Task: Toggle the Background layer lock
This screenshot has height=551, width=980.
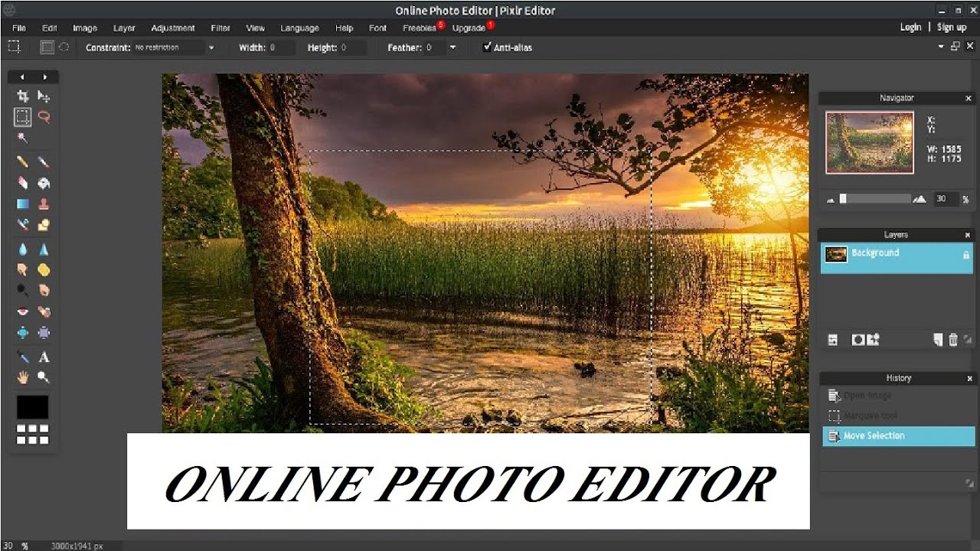Action: click(965, 255)
